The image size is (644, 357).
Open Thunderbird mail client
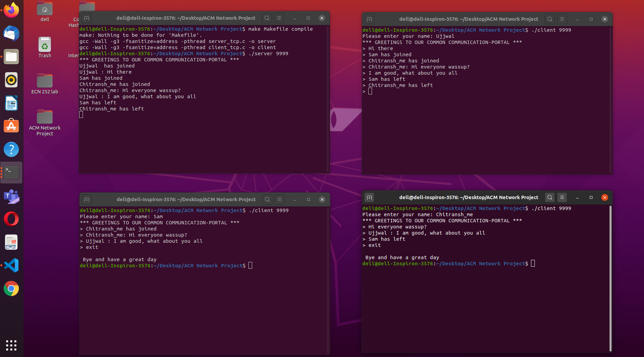tap(11, 33)
